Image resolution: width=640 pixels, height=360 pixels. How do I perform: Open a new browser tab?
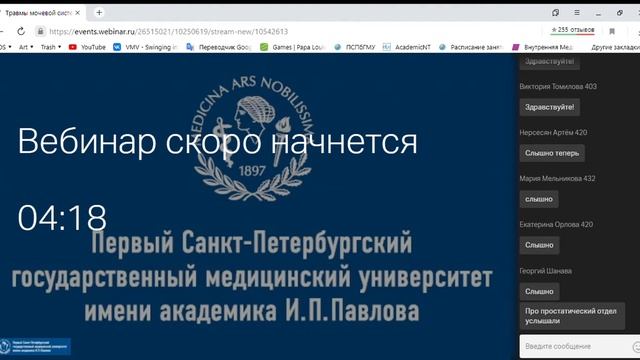(x=99, y=13)
